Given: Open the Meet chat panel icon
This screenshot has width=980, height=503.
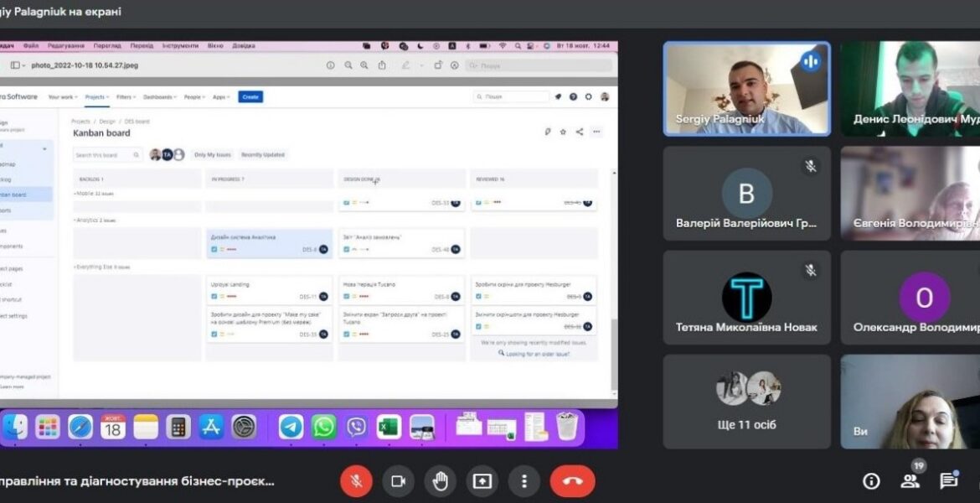Looking at the screenshot, I should [948, 480].
